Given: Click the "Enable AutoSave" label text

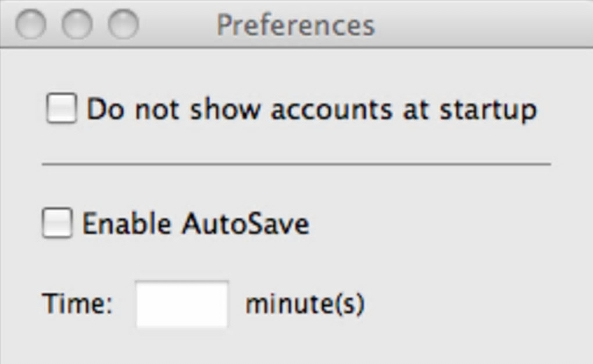Looking at the screenshot, I should tap(195, 224).
